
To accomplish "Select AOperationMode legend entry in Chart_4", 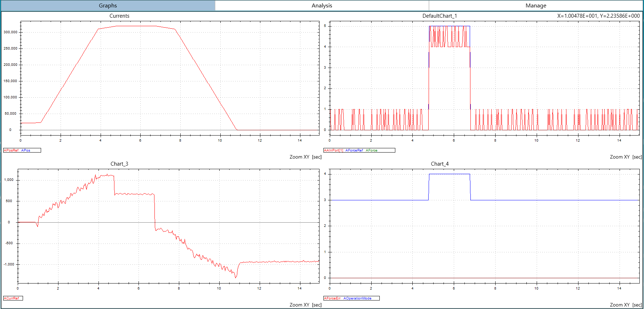I will pyautogui.click(x=357, y=298).
